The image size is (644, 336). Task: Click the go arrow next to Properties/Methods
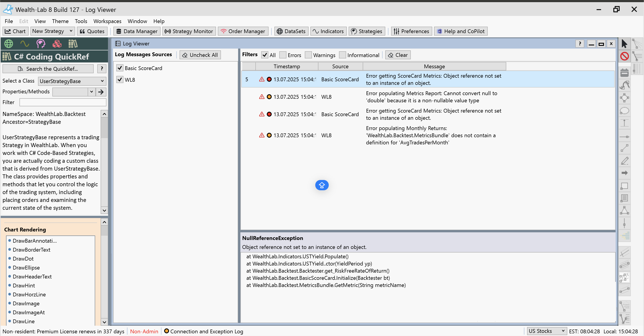pyautogui.click(x=101, y=92)
